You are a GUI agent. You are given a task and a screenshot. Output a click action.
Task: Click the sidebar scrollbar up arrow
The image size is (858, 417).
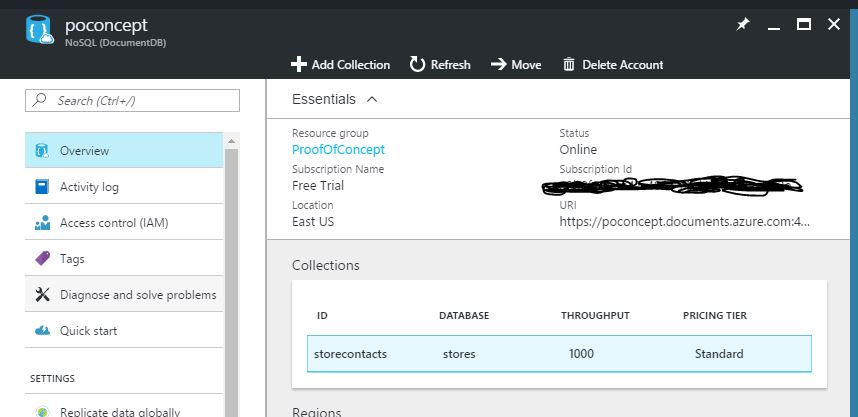(231, 141)
